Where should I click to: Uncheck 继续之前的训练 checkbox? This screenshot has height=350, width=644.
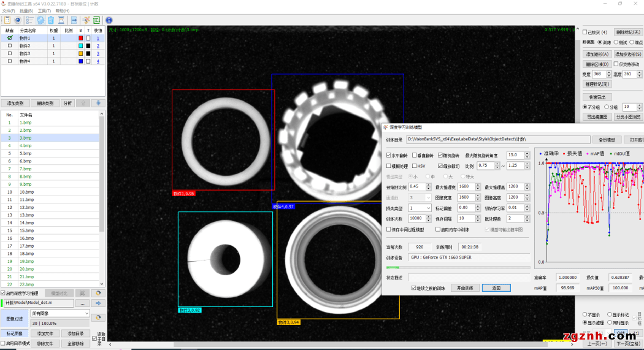(x=414, y=287)
